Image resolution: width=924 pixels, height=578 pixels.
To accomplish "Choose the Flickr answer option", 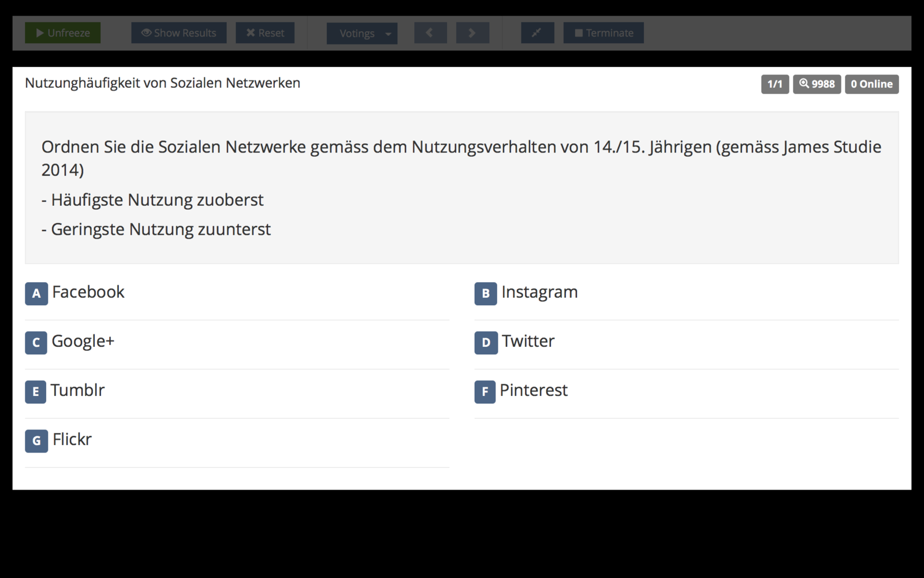I will 72,440.
